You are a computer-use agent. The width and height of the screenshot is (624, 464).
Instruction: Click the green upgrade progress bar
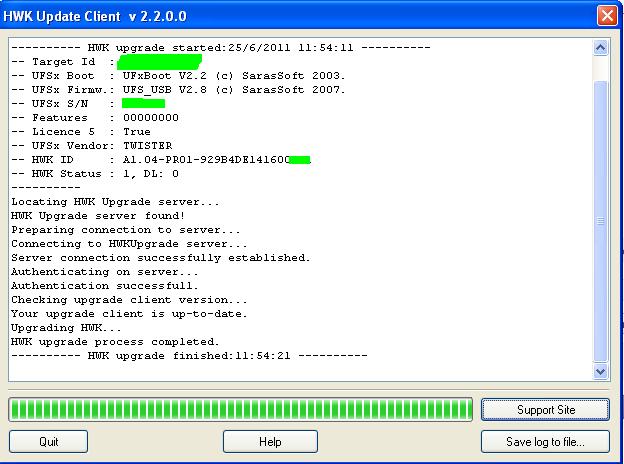coord(240,409)
